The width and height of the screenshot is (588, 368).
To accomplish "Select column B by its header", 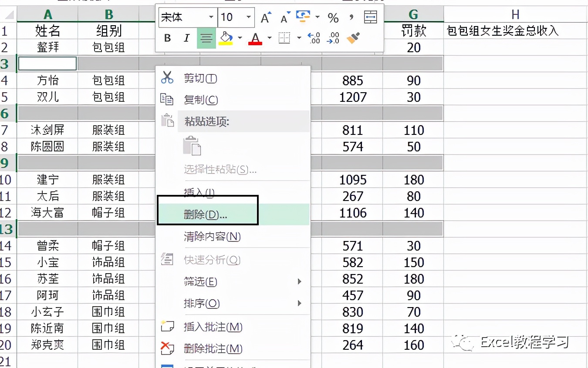I will pyautogui.click(x=108, y=14).
